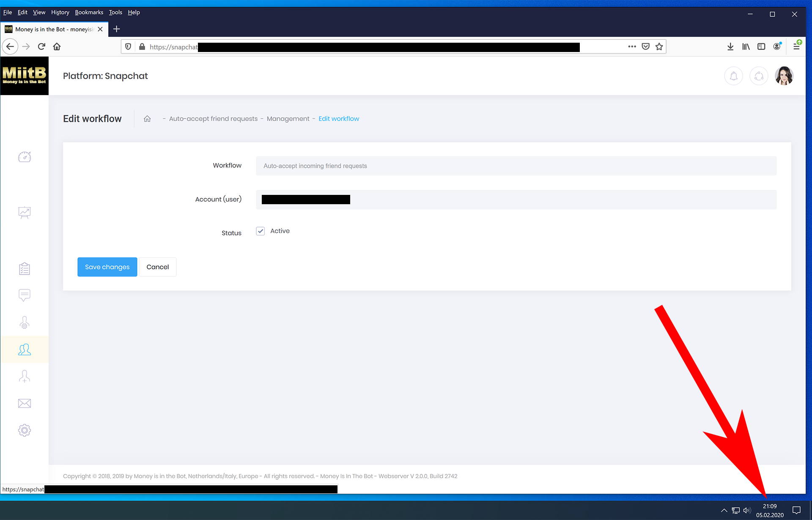Open the History menu
The image size is (812, 520).
pos(60,12)
